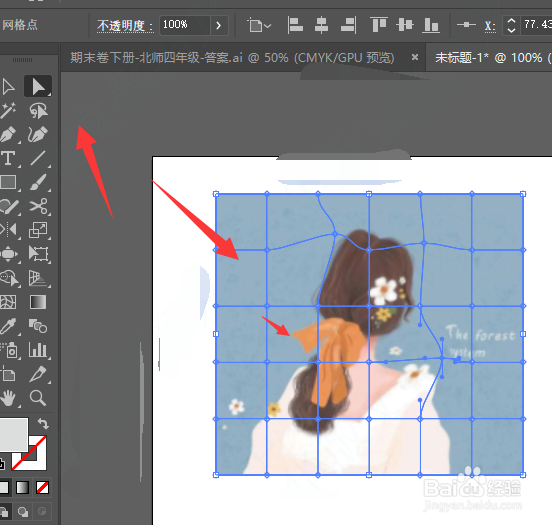Select the Paintbrush tool

click(38, 182)
